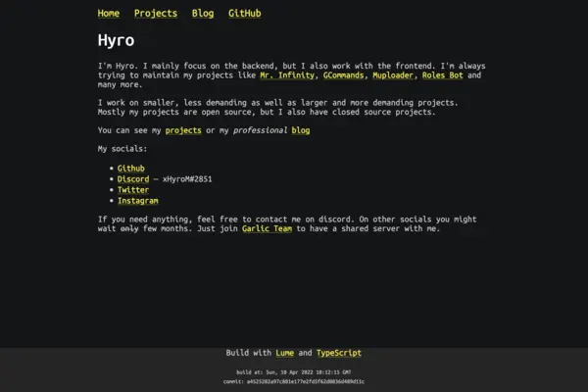
Task: Open Github in the socials list
Action: (x=131, y=169)
